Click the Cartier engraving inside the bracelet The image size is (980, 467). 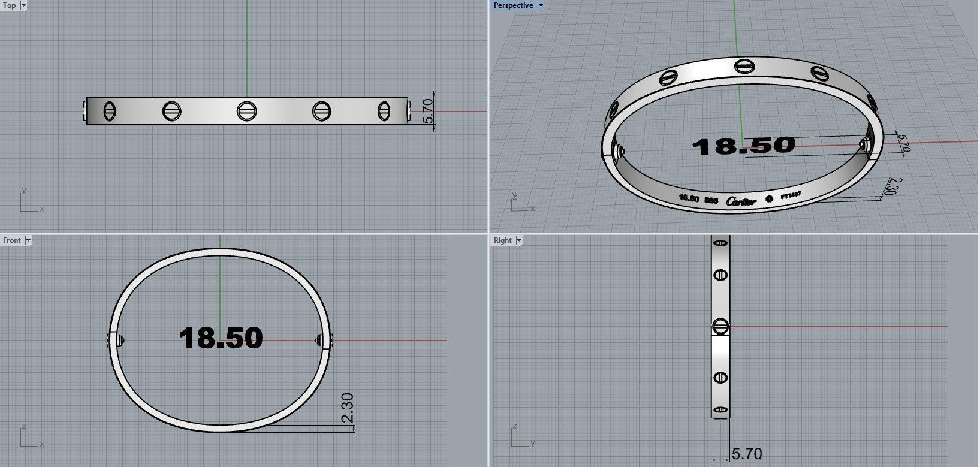741,201
